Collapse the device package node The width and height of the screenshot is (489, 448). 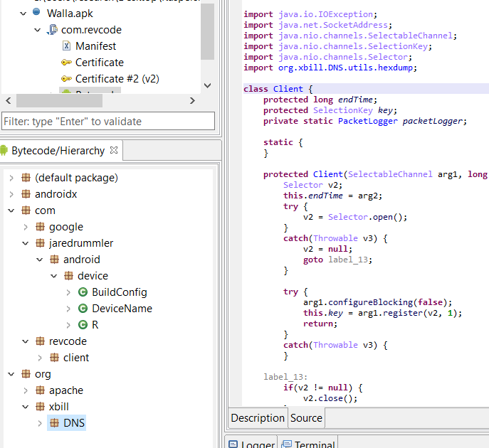[54, 276]
